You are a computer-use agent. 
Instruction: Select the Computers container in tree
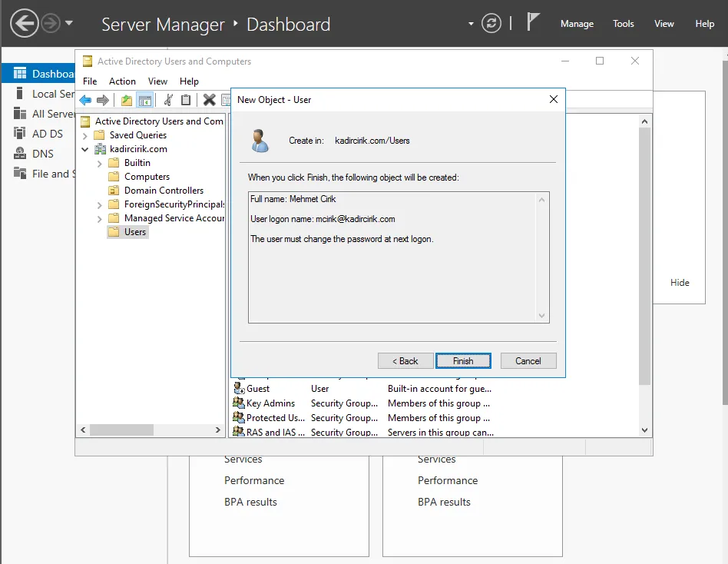(139, 177)
